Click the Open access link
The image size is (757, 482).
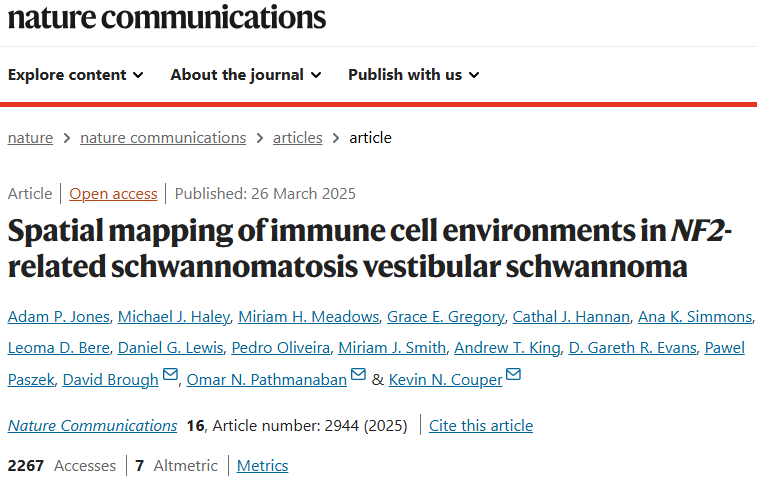pyautogui.click(x=113, y=194)
